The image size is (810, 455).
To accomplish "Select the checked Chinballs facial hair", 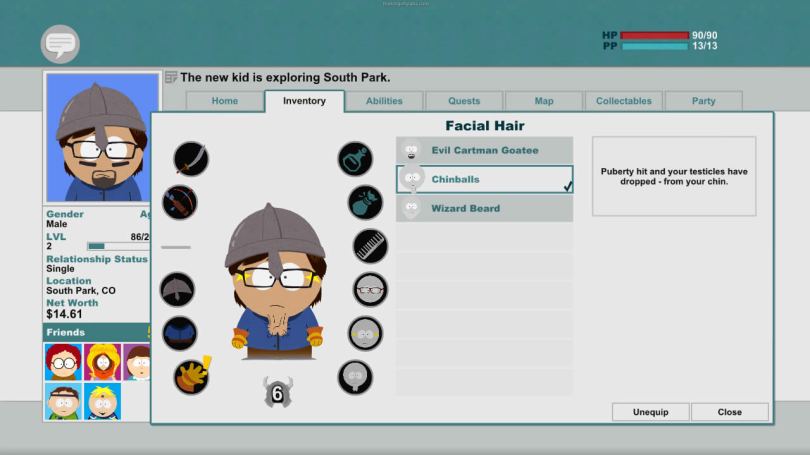I will [485, 179].
